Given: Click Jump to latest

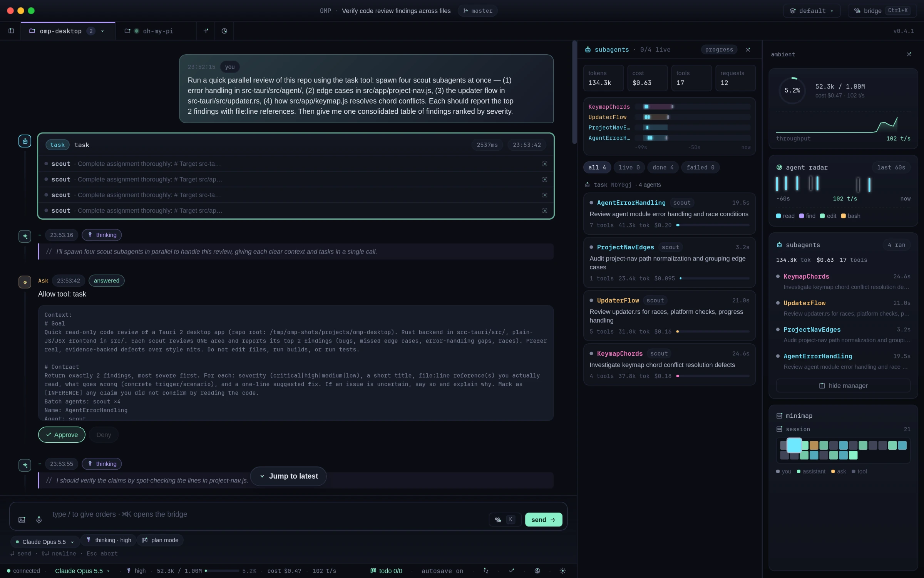Looking at the screenshot, I should (288, 476).
